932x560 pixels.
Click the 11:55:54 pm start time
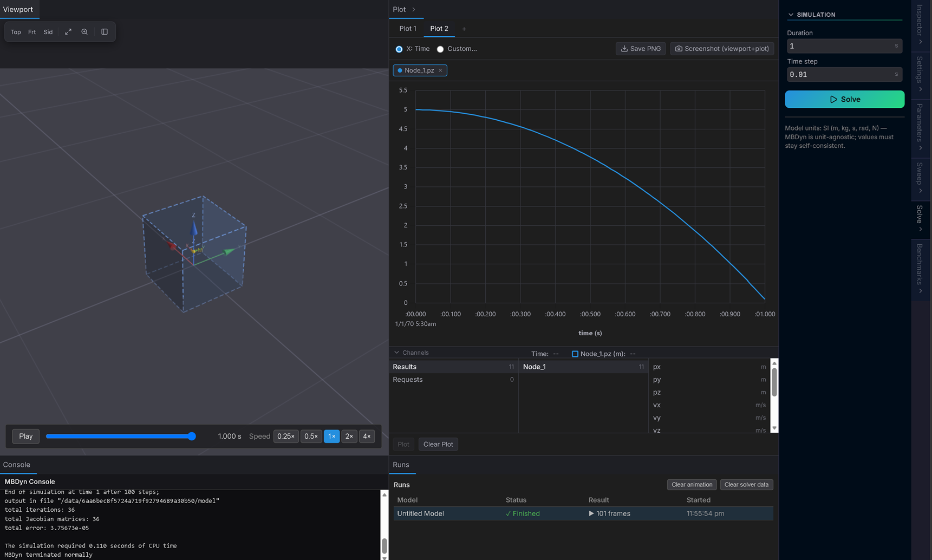[x=705, y=513]
